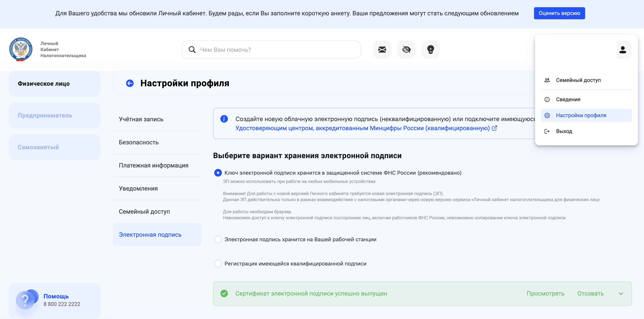The width and height of the screenshot is (644, 319).
Task: Click the Оценить версию button
Action: [x=559, y=13]
